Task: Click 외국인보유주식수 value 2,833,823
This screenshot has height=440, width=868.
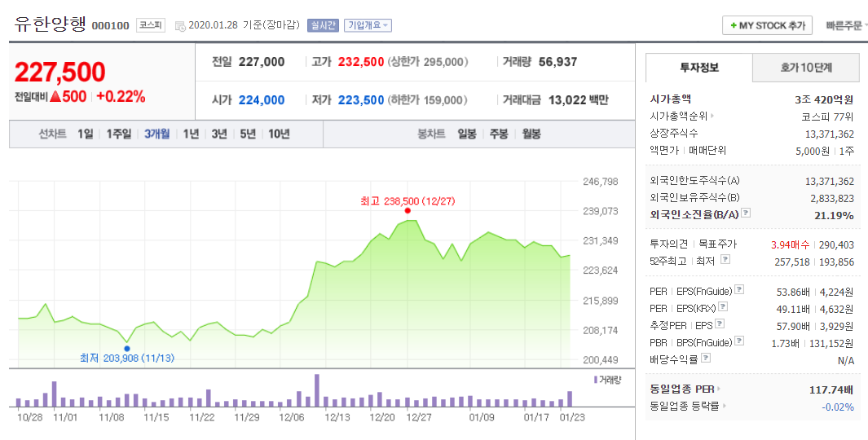Action: (831, 199)
